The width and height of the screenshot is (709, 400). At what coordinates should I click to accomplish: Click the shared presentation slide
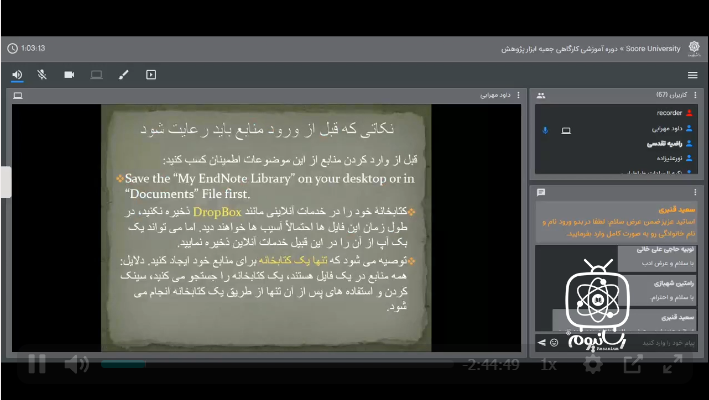pyautogui.click(x=266, y=228)
